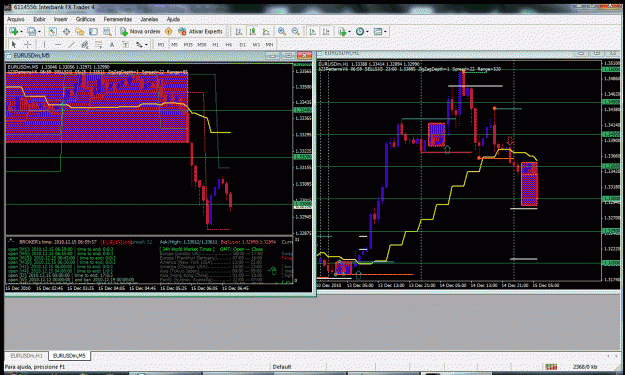Open the Exibir menu
Viewport: 625px width, 375px height.
(39, 19)
